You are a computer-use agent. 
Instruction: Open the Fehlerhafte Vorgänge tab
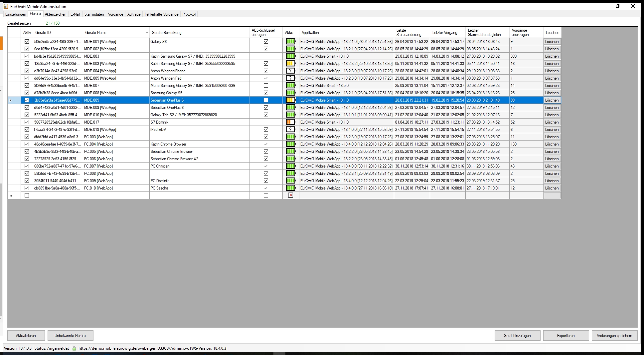pyautogui.click(x=161, y=14)
